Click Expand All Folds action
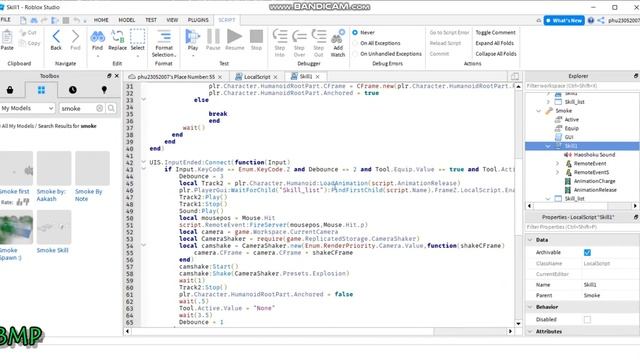The image size is (640, 360). pos(495,43)
